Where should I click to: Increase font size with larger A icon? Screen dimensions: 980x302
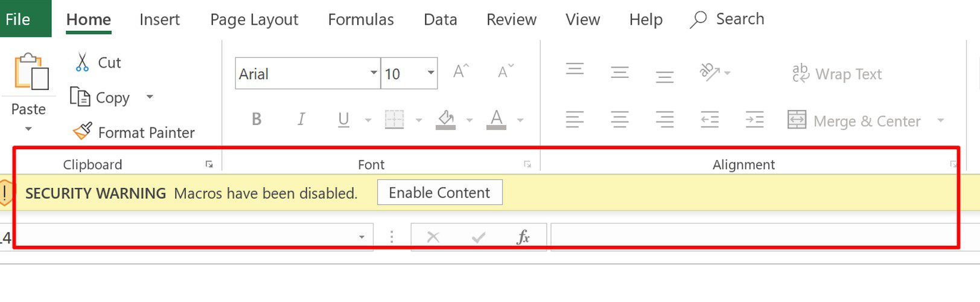(x=461, y=72)
